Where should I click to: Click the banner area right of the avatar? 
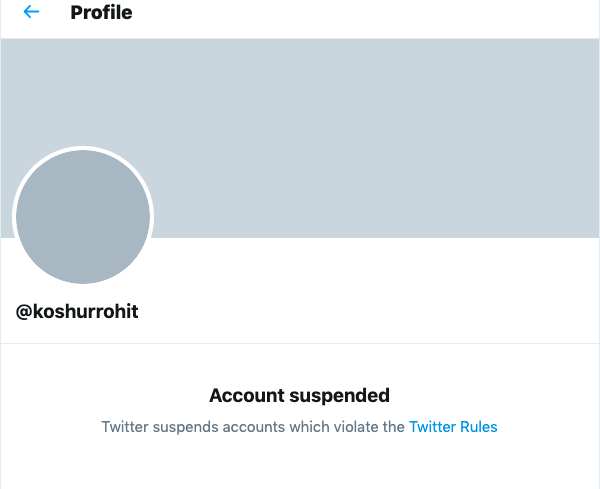[380, 190]
